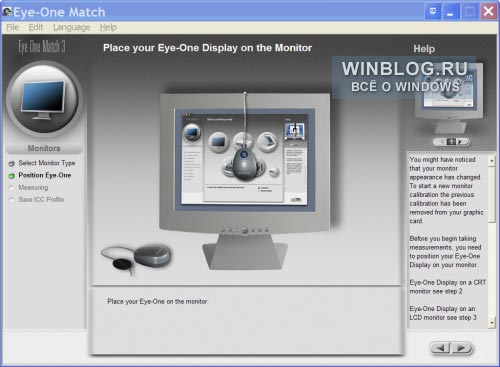This screenshot has height=367, width=500.
Task: Go back with the left arrow button
Action: coord(440,348)
